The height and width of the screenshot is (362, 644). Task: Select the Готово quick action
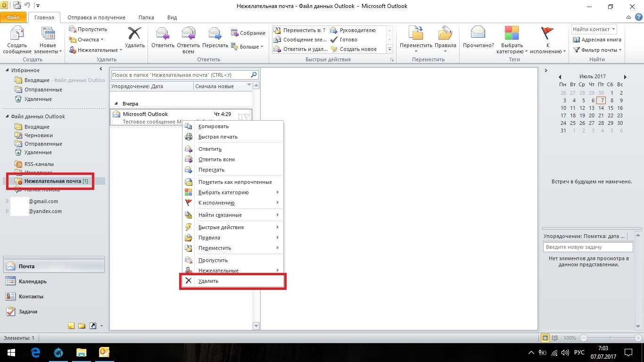(x=344, y=40)
